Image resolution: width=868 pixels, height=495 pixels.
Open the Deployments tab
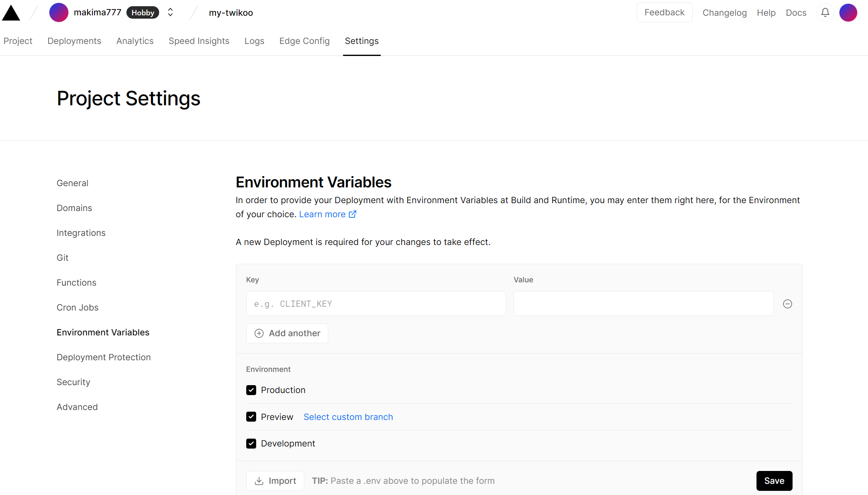pos(74,41)
